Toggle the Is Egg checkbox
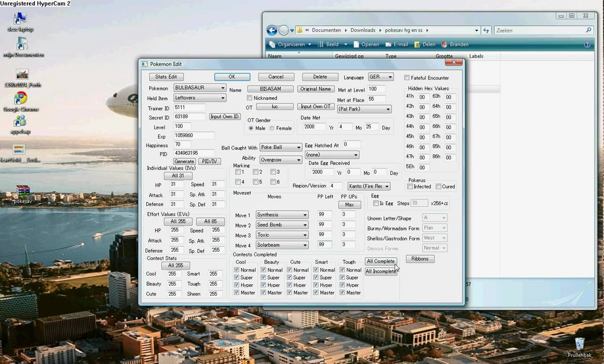 (x=376, y=203)
